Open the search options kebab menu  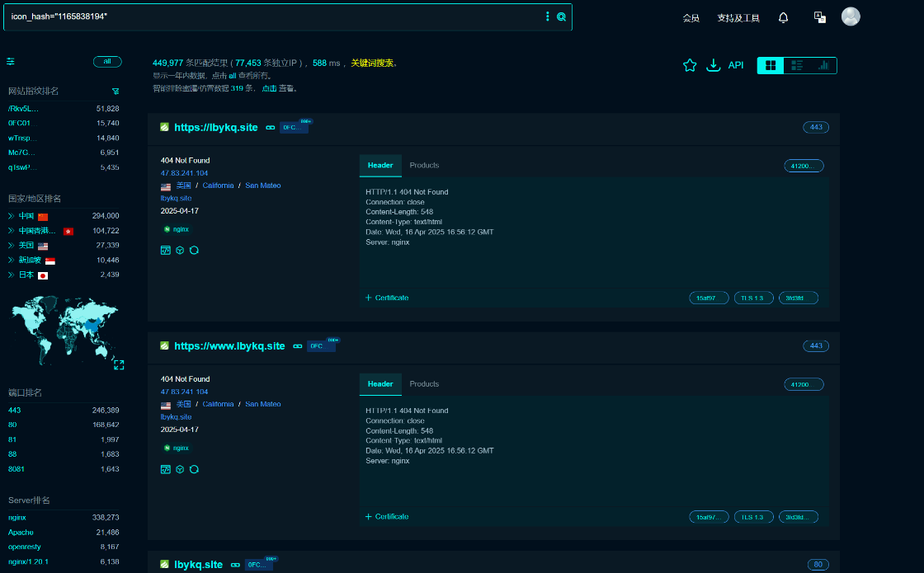548,16
